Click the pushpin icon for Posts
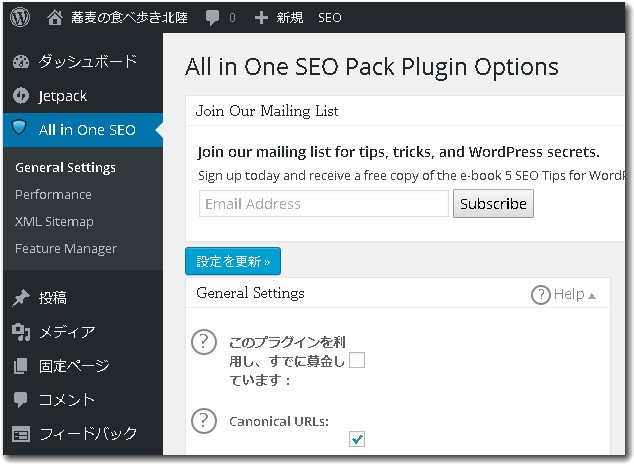The width and height of the screenshot is (634, 464). point(21,298)
